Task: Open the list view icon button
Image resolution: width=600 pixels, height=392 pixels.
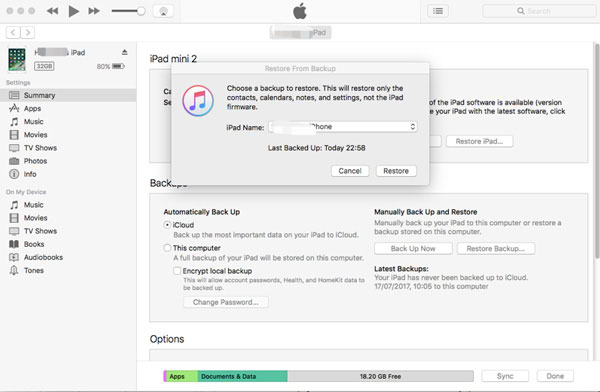Action: tap(438, 11)
